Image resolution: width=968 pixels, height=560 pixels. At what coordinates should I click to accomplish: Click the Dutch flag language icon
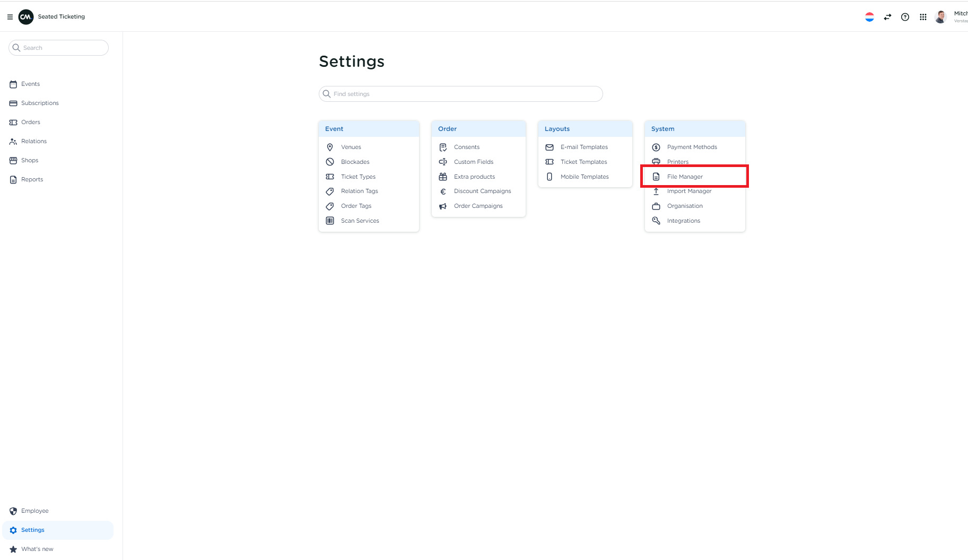[869, 16]
